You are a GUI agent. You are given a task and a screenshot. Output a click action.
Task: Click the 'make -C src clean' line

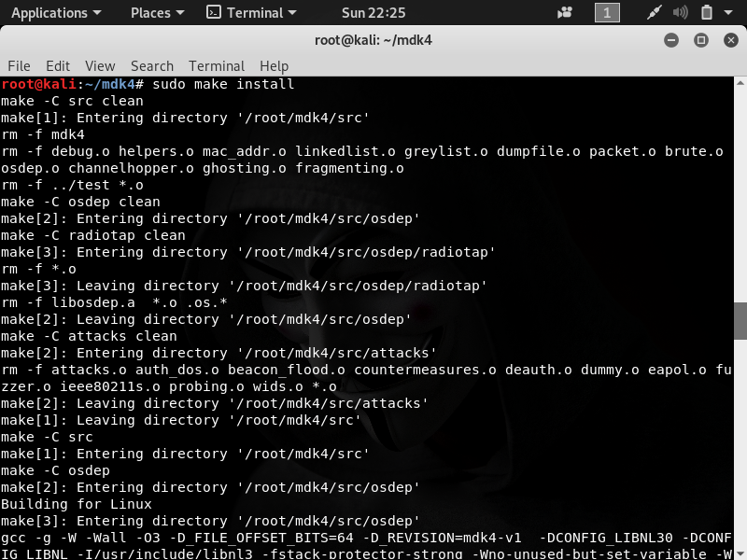[72, 101]
